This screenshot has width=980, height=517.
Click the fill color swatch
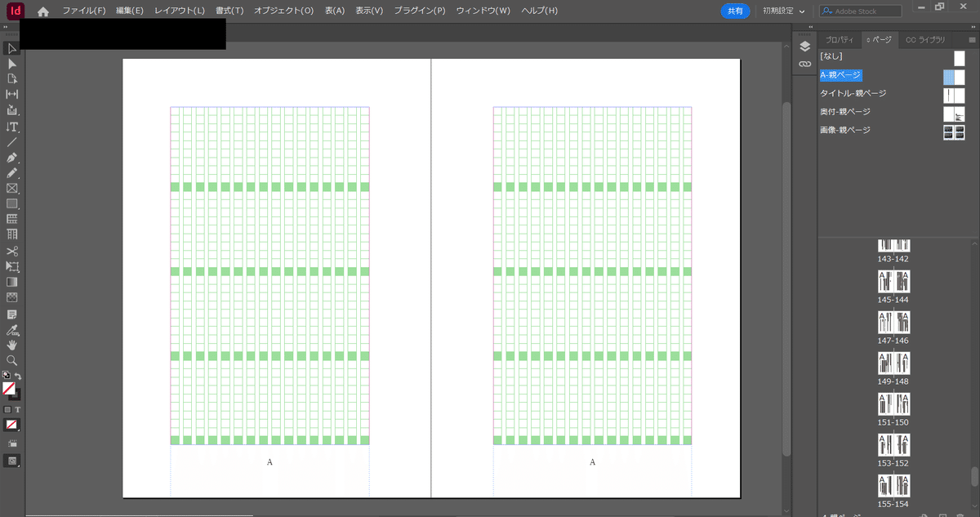coord(9,389)
